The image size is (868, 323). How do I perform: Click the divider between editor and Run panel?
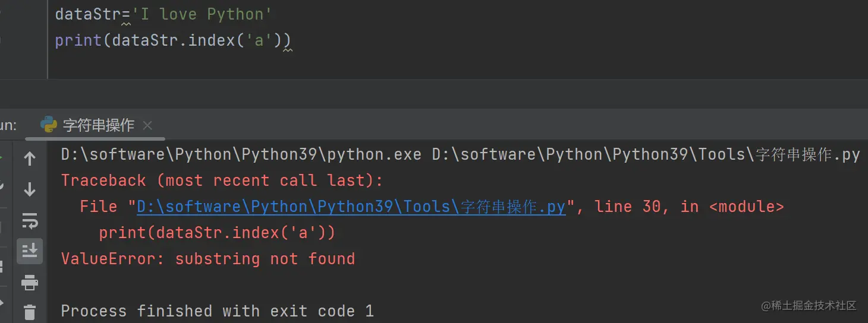click(434, 94)
